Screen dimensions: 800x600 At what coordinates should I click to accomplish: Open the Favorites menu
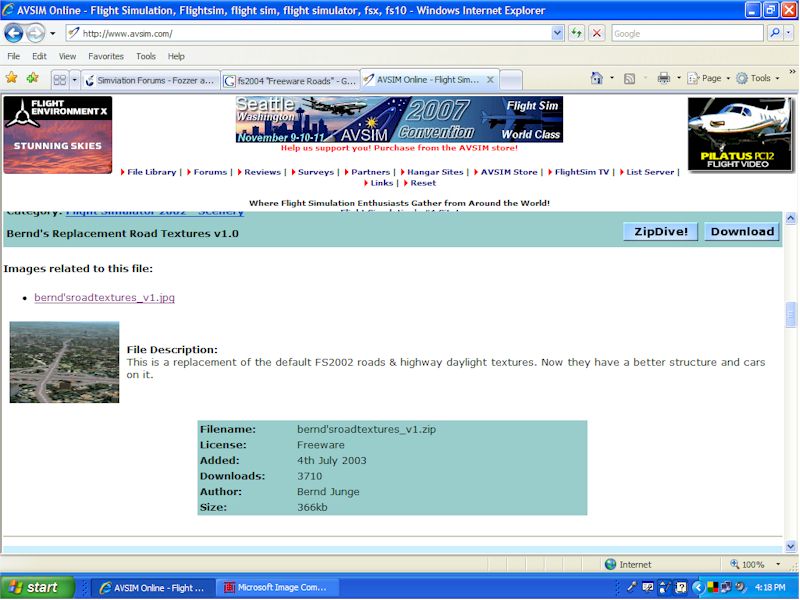pos(105,56)
